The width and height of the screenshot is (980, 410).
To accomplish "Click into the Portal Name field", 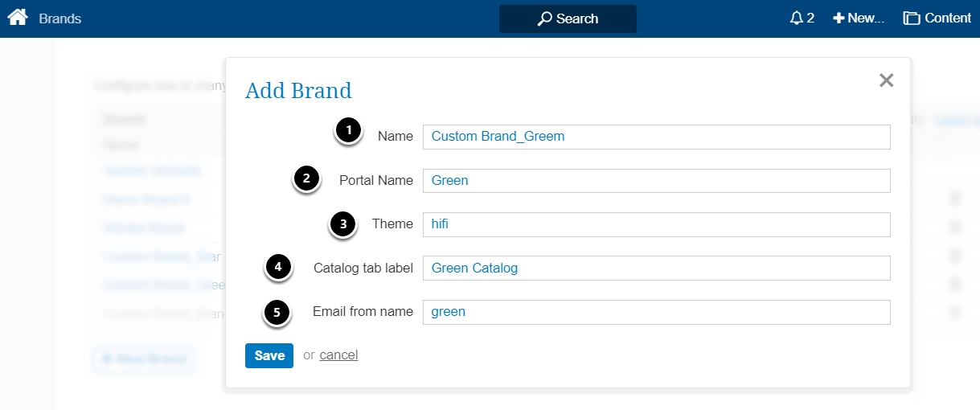I will tap(656, 181).
